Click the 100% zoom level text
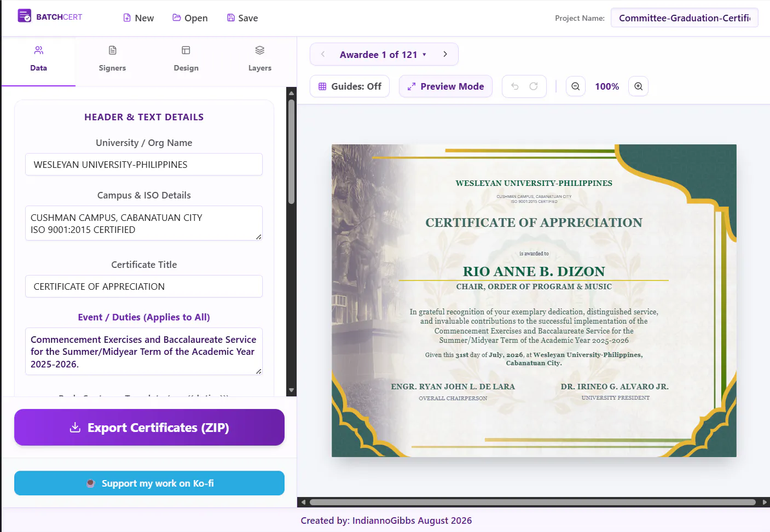This screenshot has width=770, height=532. tap(607, 86)
